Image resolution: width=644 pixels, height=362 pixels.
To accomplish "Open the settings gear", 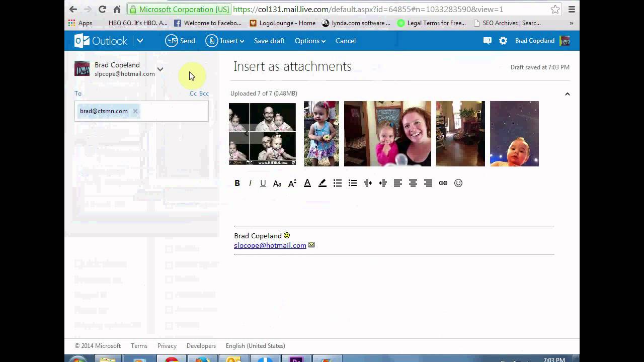I will pos(503,41).
